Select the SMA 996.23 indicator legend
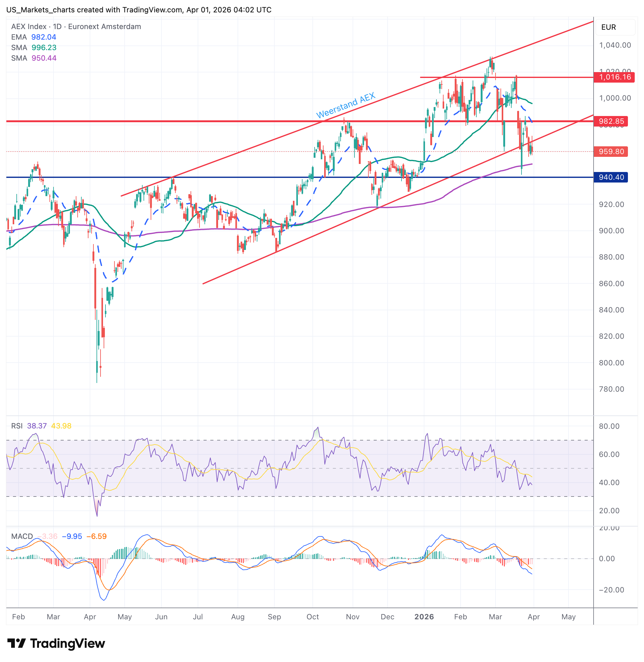The width and height of the screenshot is (644, 662). (x=33, y=47)
